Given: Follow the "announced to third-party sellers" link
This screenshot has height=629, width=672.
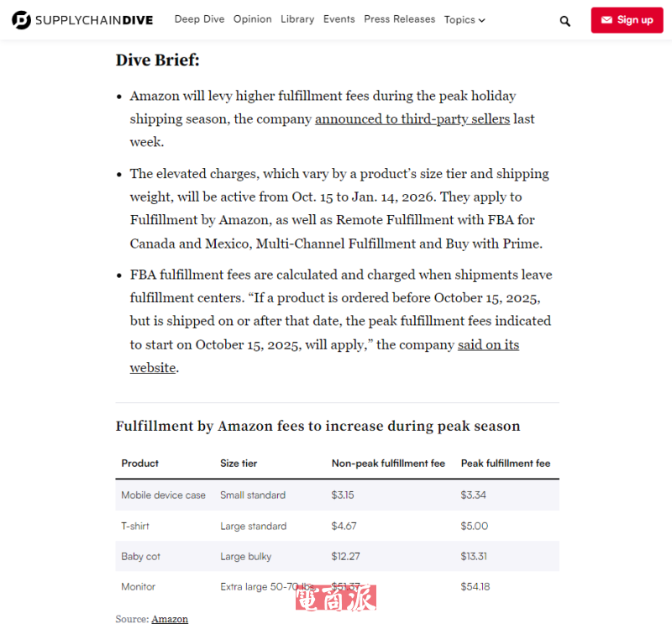Looking at the screenshot, I should click(x=412, y=119).
